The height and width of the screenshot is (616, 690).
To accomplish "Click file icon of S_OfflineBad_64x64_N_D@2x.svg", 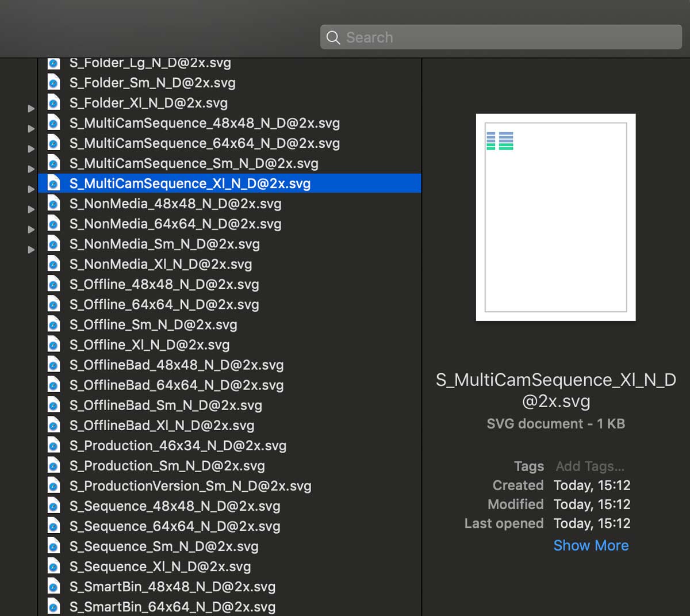I will 53,385.
